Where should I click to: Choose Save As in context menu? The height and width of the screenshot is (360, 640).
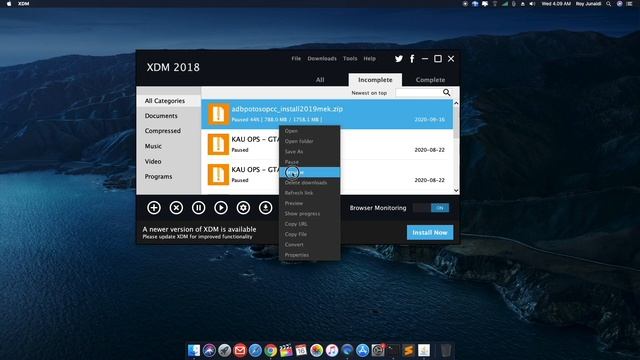(x=309, y=151)
